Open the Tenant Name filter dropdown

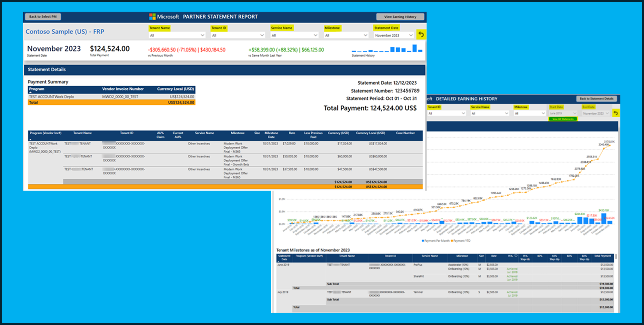point(177,35)
